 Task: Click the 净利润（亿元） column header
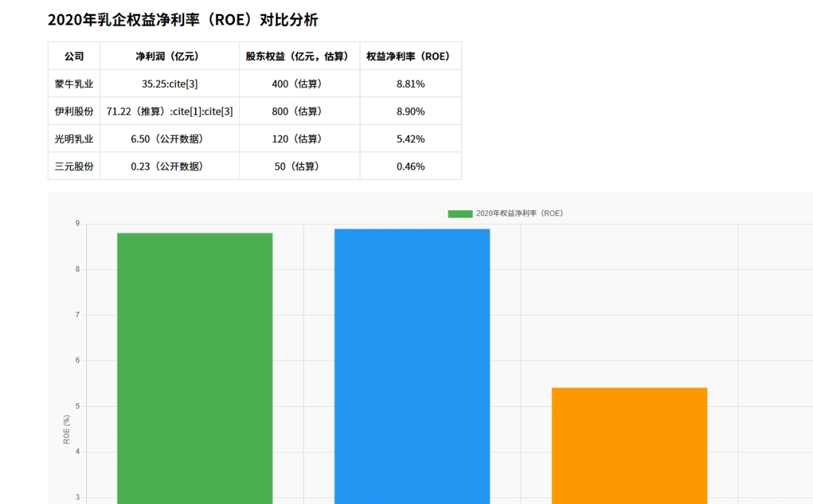tap(169, 56)
